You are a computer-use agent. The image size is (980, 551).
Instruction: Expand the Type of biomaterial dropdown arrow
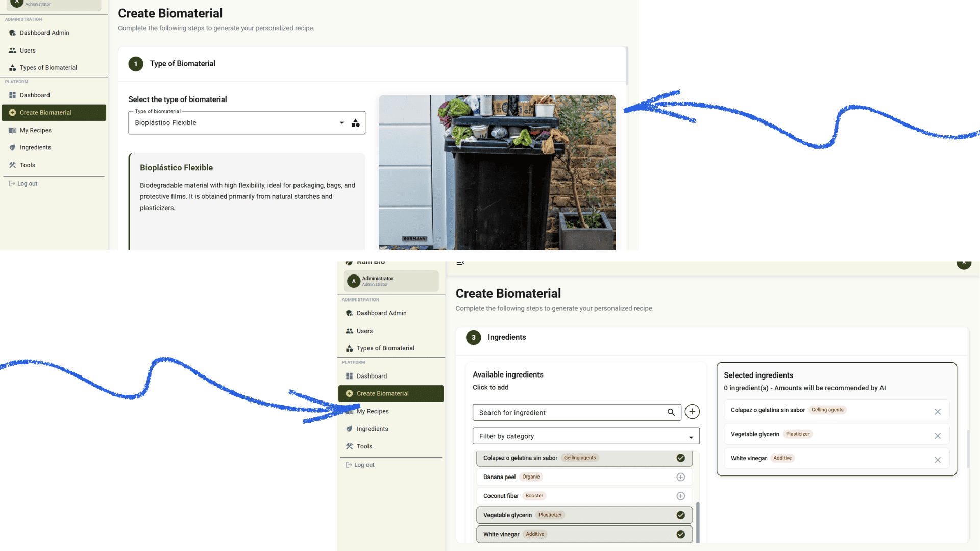click(342, 123)
